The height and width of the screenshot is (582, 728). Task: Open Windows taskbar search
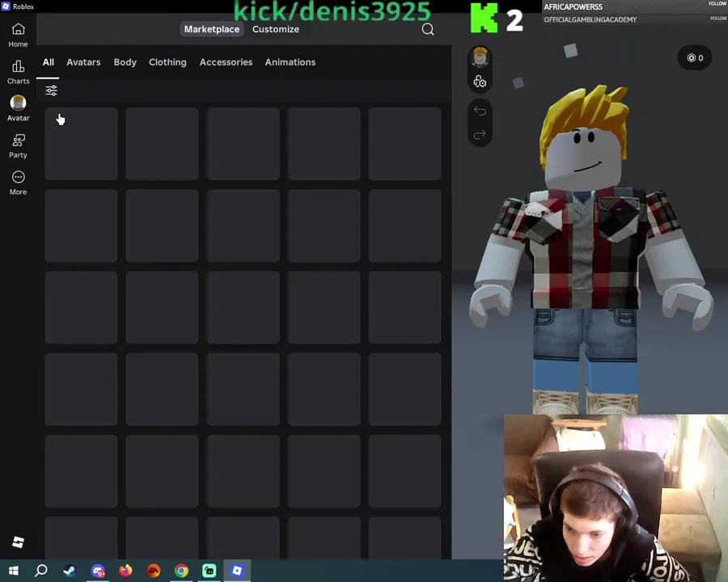41,571
